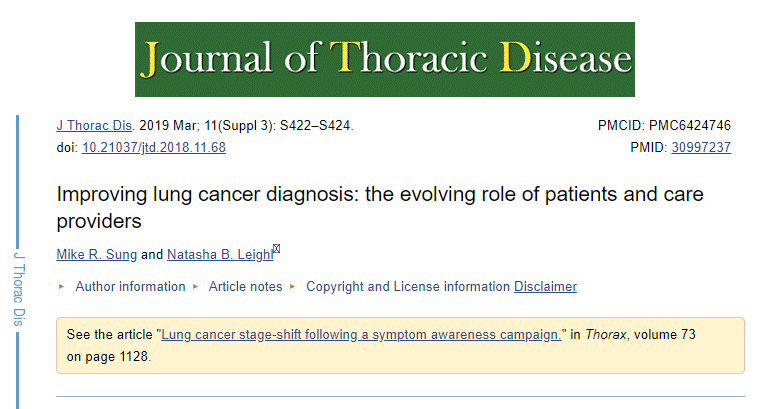Viewport: 764px width, 409px height.
Task: Expand Copyright and License information
Action: pyautogui.click(x=407, y=287)
